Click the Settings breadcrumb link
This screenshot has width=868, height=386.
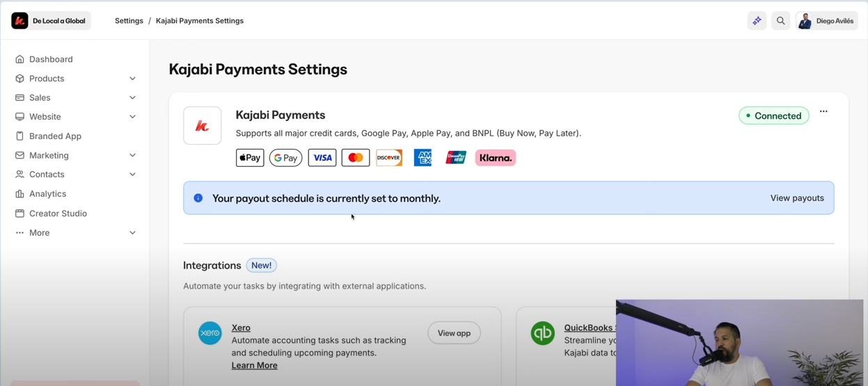click(x=129, y=21)
